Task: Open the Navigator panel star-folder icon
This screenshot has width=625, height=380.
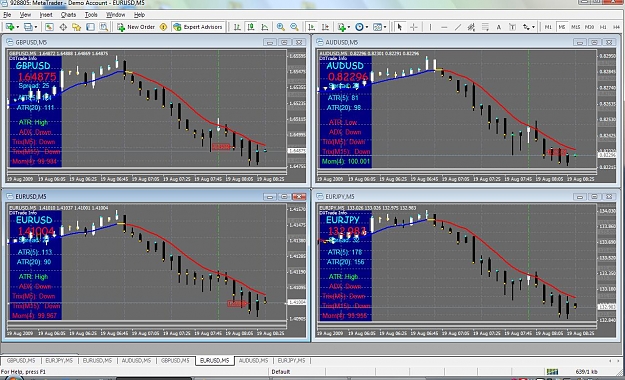Action: click(77, 27)
